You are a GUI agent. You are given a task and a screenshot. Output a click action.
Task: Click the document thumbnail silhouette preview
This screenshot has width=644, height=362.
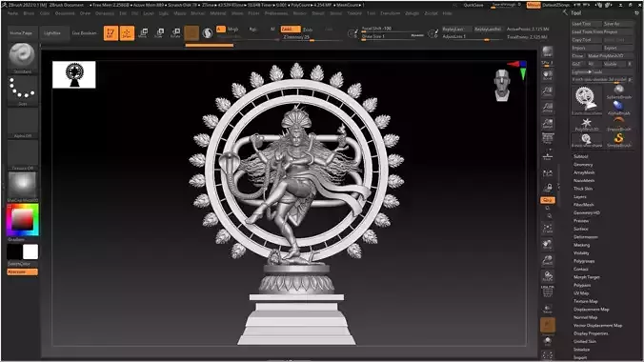point(74,75)
